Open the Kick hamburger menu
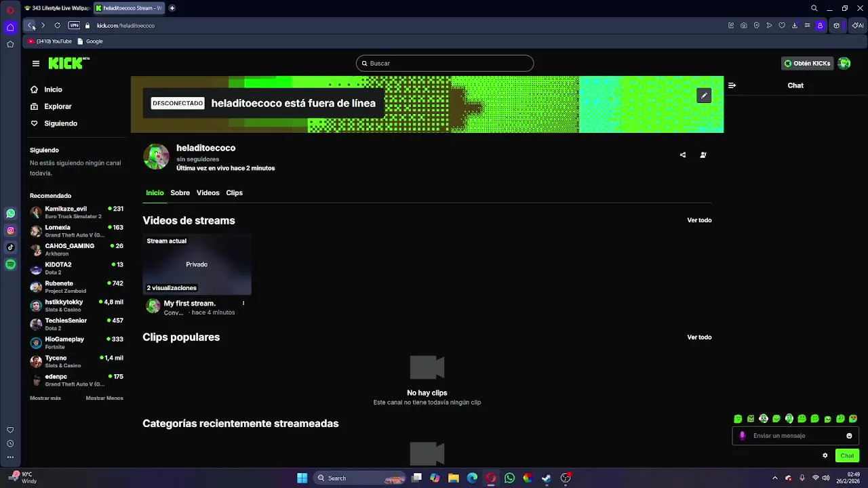 point(36,63)
